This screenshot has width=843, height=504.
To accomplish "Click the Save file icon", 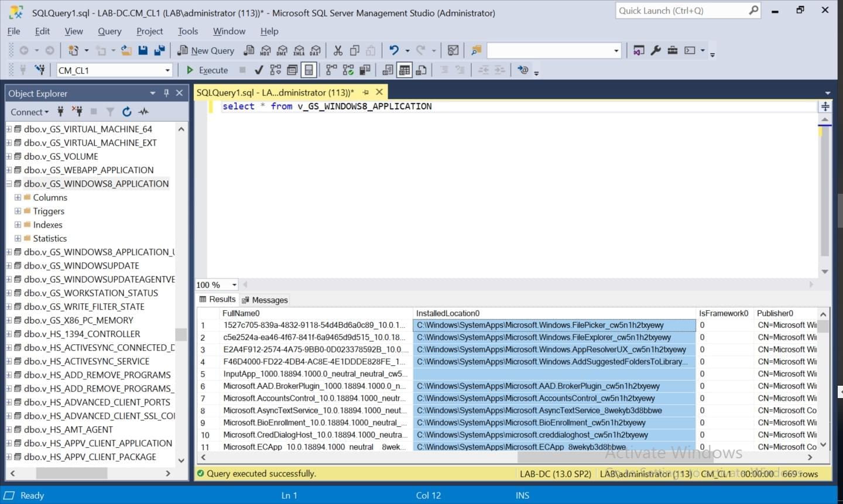I will coord(143,51).
